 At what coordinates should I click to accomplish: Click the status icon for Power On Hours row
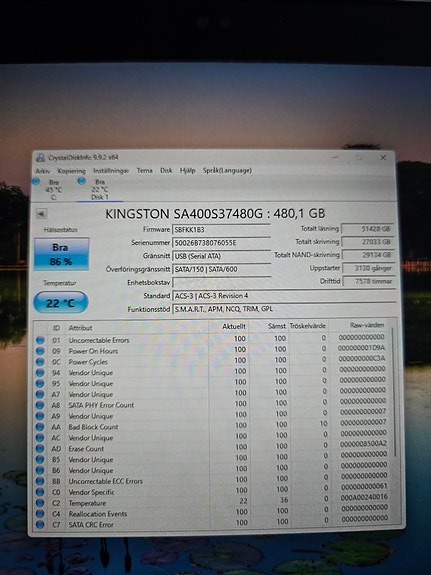(x=40, y=351)
